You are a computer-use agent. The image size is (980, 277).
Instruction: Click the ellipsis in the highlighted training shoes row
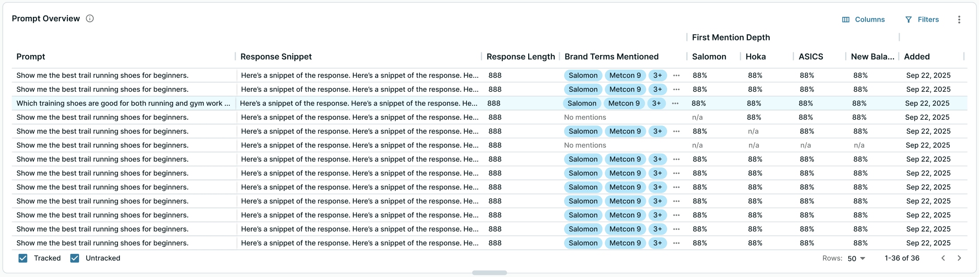pos(675,103)
